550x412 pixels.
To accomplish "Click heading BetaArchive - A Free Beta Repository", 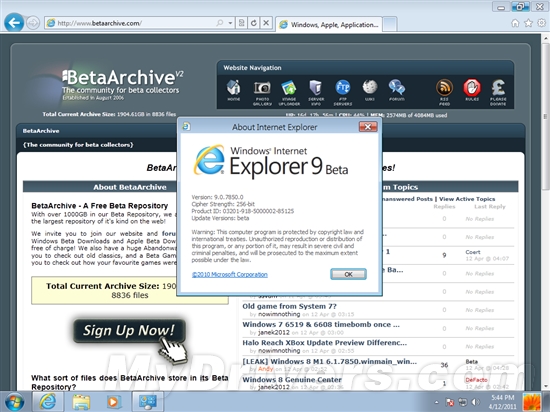I will point(100,206).
